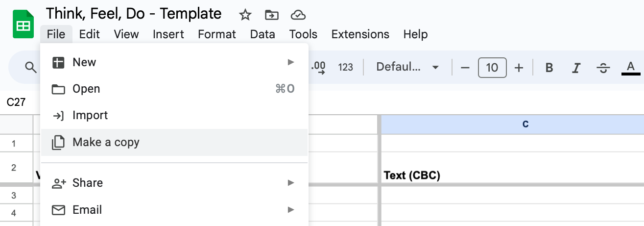The width and height of the screenshot is (644, 226).
Task: Toggle bold formatting
Action: point(549,67)
